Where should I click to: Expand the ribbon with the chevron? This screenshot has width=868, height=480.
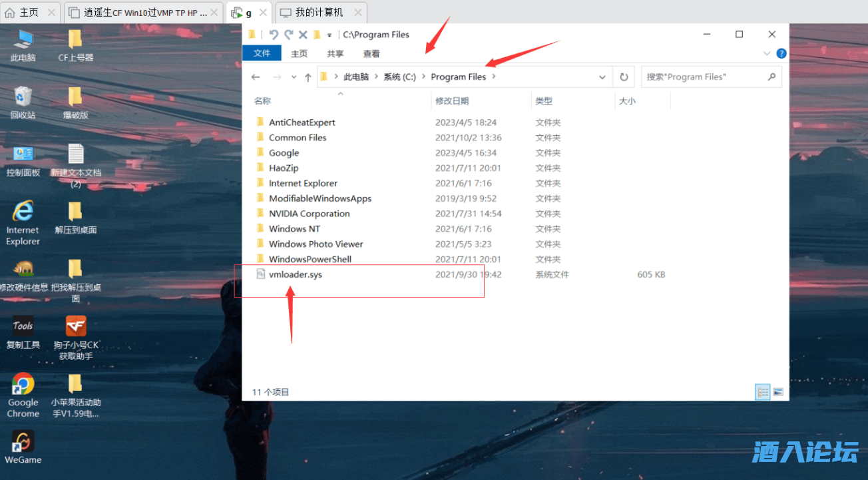pos(765,53)
